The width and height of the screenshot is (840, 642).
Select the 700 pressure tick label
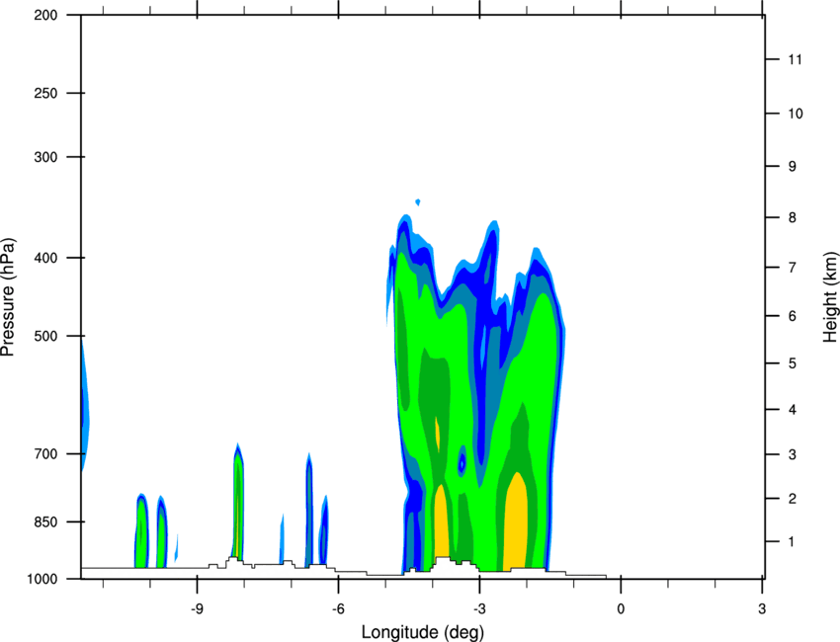click(x=45, y=453)
